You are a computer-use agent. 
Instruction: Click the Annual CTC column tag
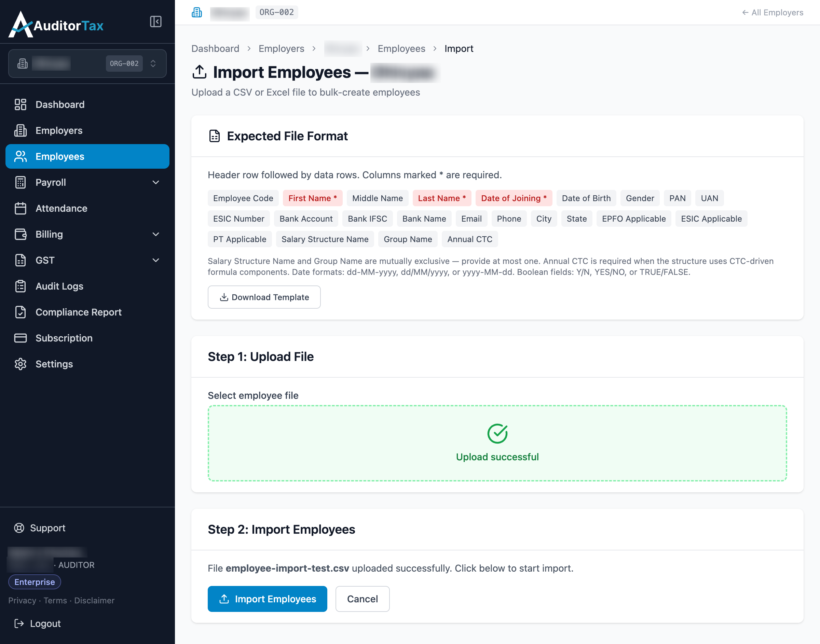pyautogui.click(x=469, y=239)
